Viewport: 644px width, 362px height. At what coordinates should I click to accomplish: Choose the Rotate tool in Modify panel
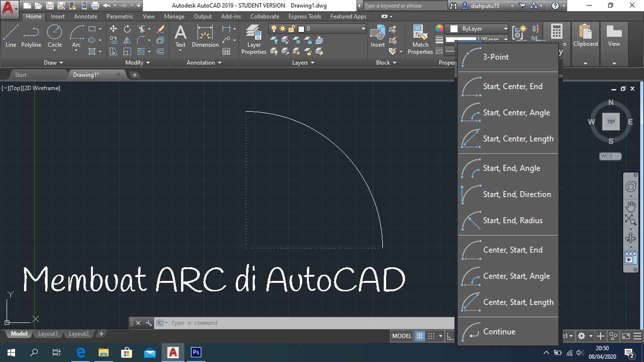coord(127,29)
